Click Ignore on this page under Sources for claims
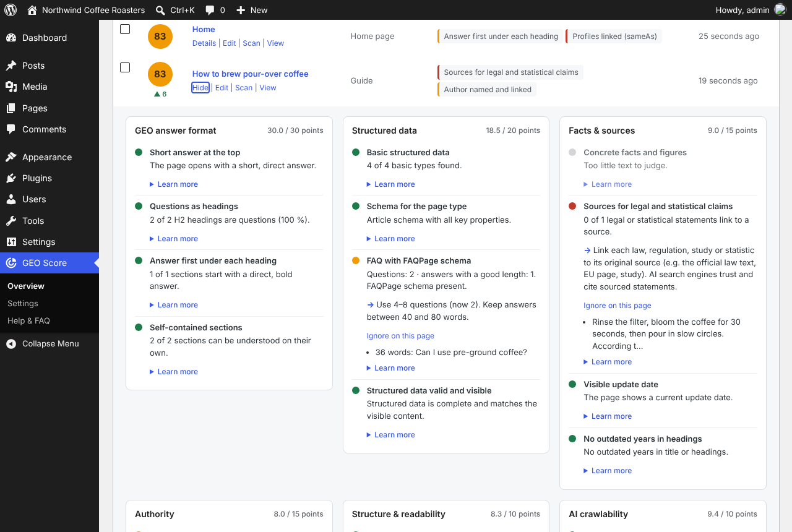The image size is (792, 532). click(618, 306)
